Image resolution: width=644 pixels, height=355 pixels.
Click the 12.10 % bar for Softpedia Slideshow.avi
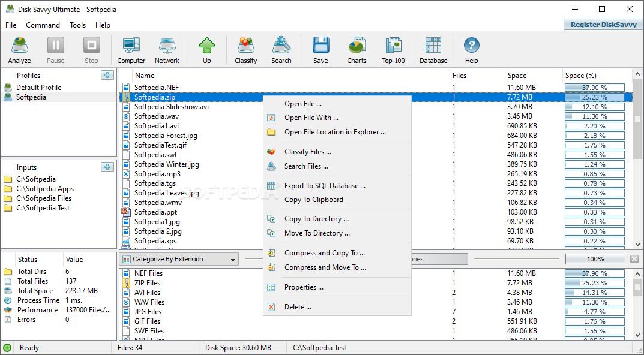click(595, 107)
